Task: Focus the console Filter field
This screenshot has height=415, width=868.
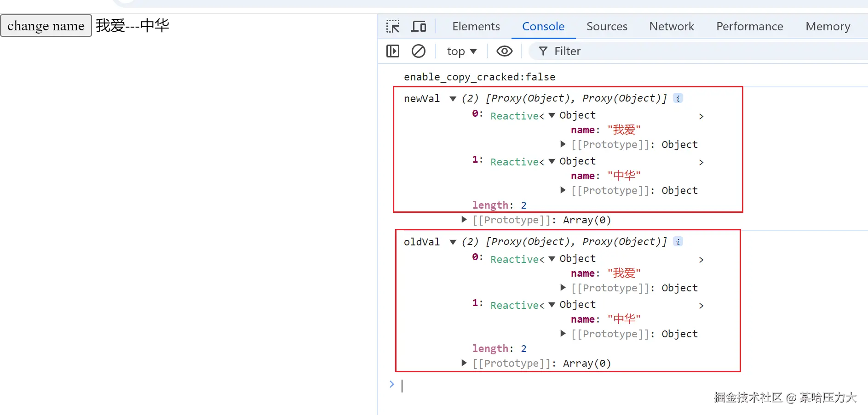Action: tap(698, 51)
